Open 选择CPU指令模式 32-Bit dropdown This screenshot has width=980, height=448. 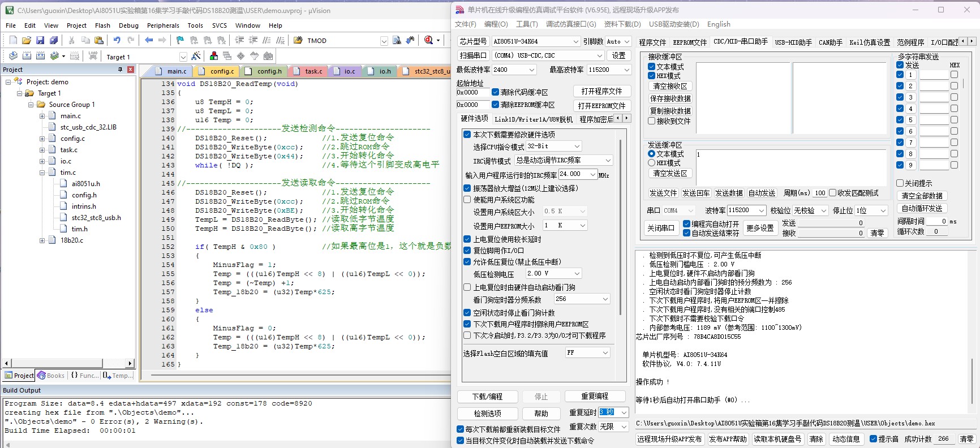click(x=553, y=146)
